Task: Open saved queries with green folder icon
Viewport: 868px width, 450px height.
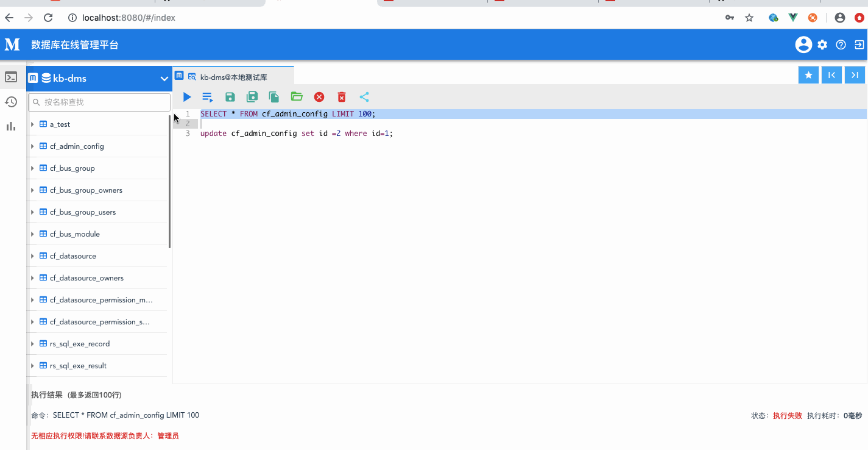Action: [297, 96]
